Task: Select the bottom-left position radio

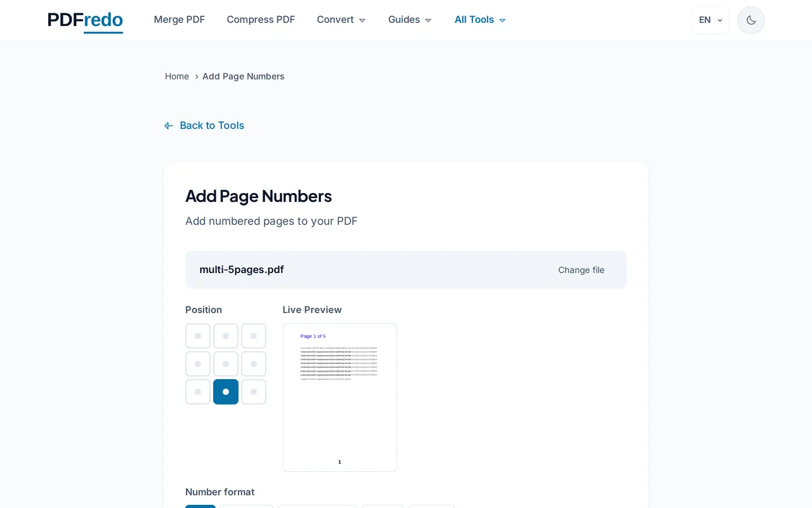Action: coord(197,391)
